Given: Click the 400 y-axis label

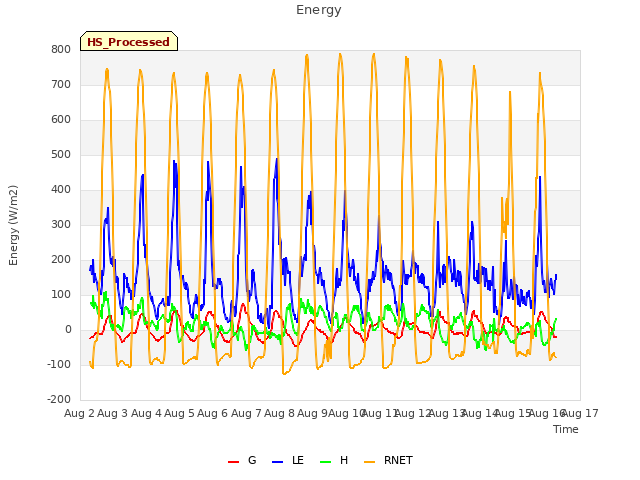Looking at the screenshot, I should point(61,189).
